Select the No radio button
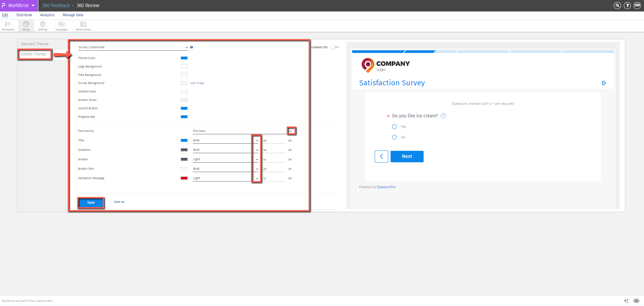 [x=394, y=137]
